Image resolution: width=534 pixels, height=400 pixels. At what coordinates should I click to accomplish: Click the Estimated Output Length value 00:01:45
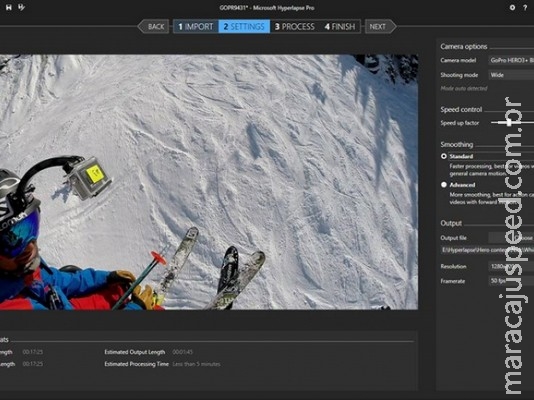point(183,352)
